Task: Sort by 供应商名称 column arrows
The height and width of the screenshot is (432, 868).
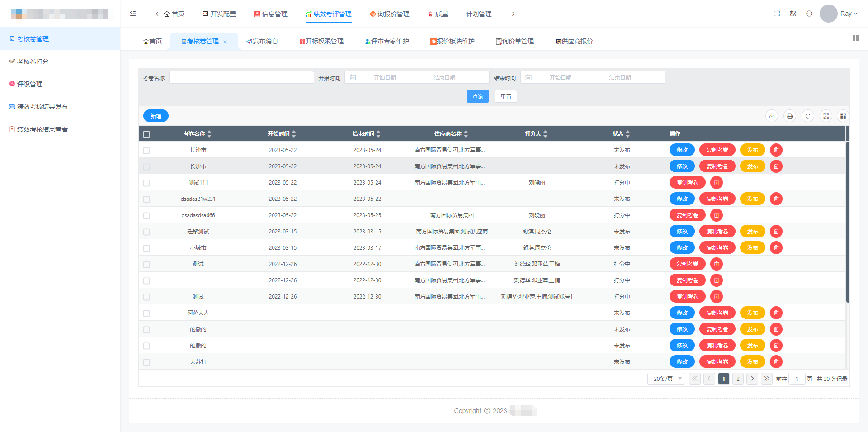Action: pos(466,134)
